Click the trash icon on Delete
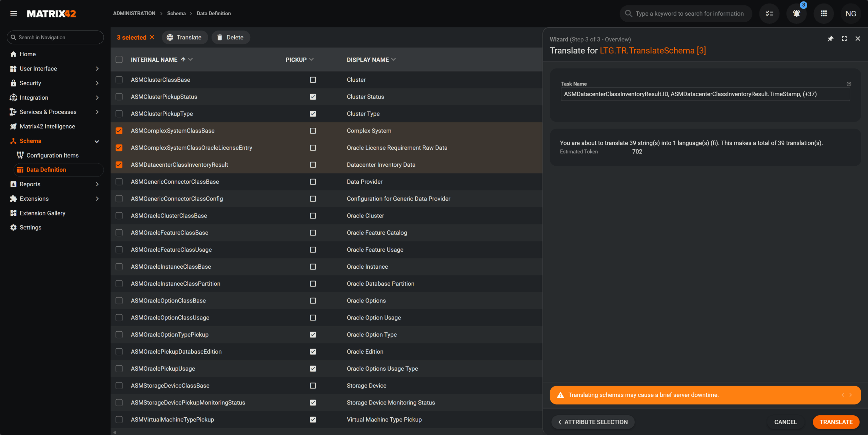The height and width of the screenshot is (435, 868). pos(220,37)
